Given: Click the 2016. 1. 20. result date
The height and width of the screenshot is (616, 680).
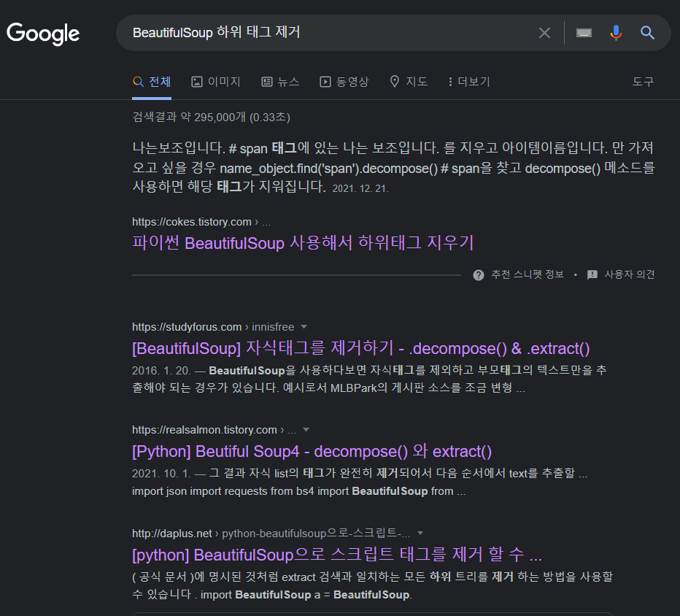Looking at the screenshot, I should tap(161, 371).
